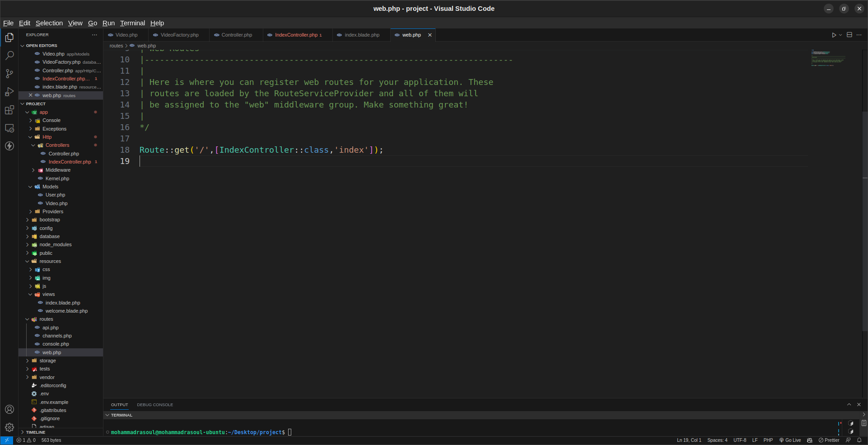Image resolution: width=868 pixels, height=445 pixels.
Task: Click the Split Editor icon
Action: pos(849,35)
